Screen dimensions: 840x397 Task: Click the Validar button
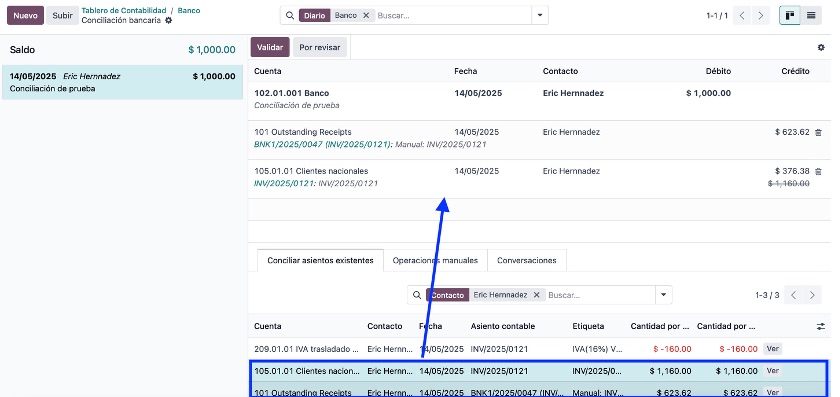[270, 47]
